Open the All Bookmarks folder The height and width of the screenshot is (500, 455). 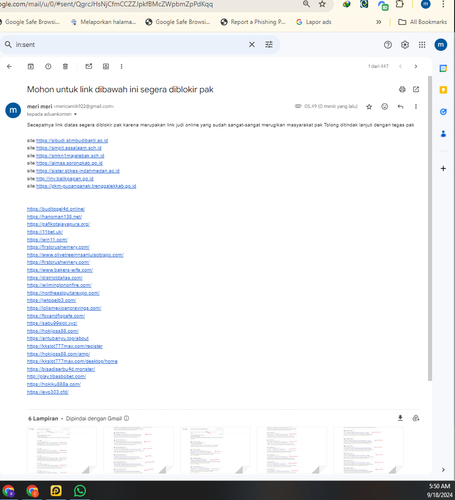(423, 22)
